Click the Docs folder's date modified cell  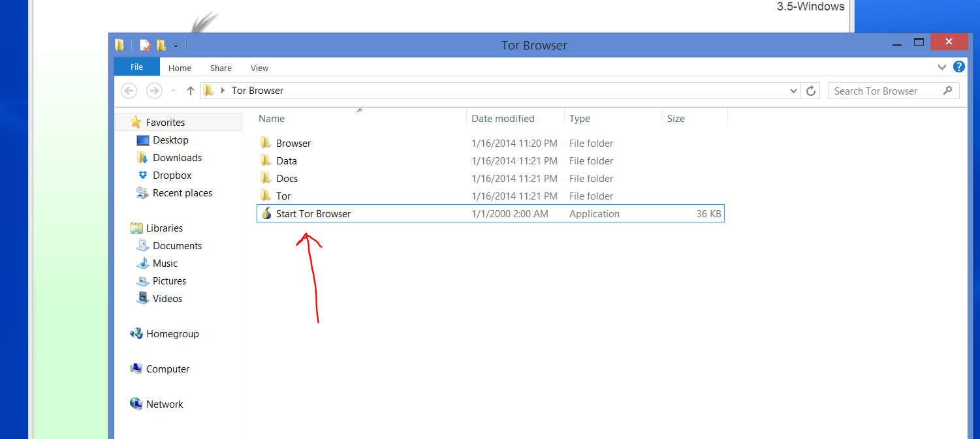[514, 179]
